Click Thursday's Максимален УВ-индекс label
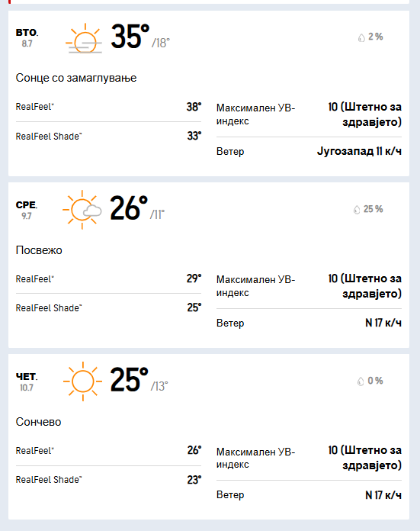Image resolution: width=420 pixels, height=531 pixels. [x=256, y=458]
